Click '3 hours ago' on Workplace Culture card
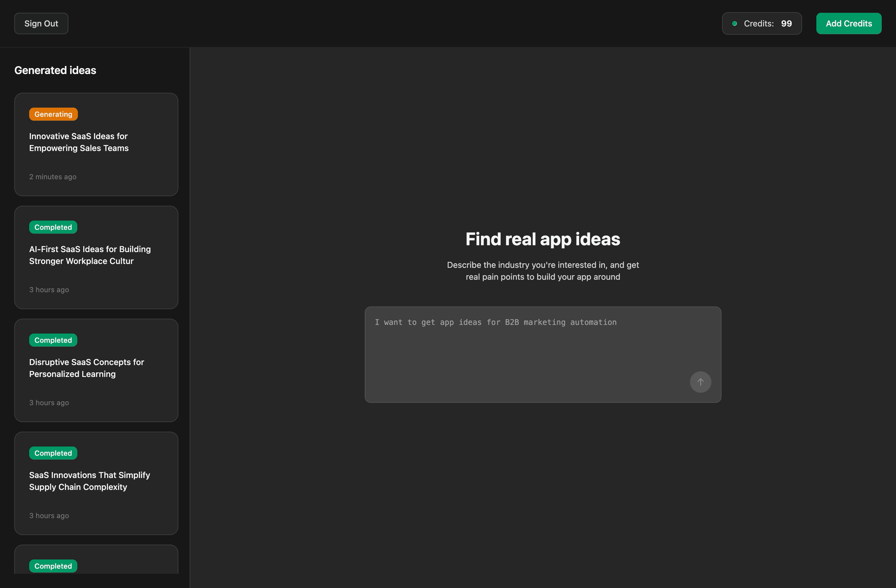This screenshot has height=588, width=896. (x=49, y=290)
